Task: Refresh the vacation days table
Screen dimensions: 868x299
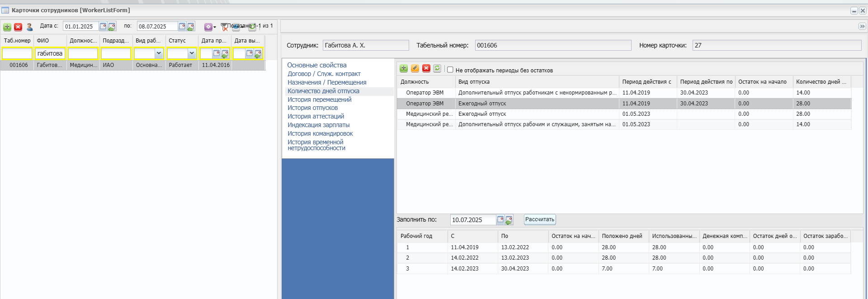Action: (437, 68)
